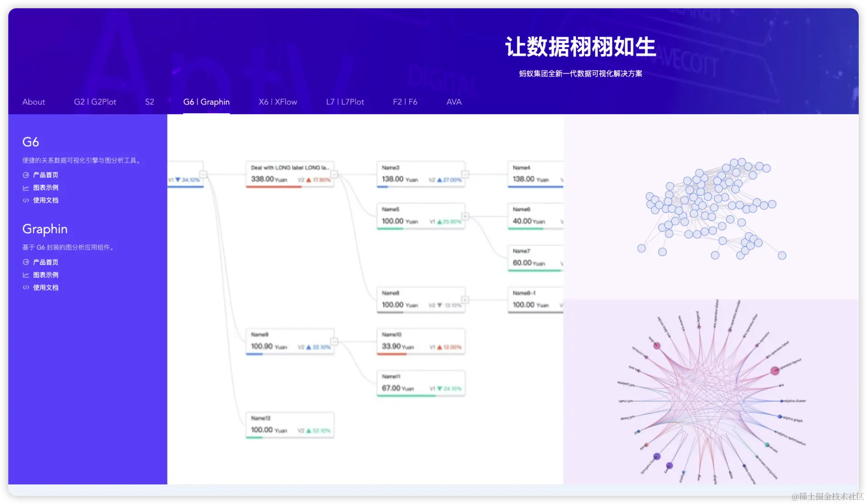Click the 17.90% red trend indicator
The width and height of the screenshot is (867, 504).
pyautogui.click(x=318, y=180)
